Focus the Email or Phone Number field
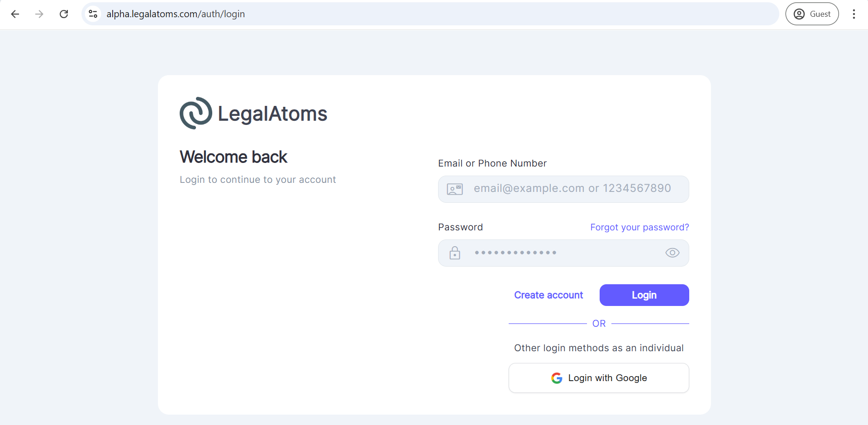 563,189
